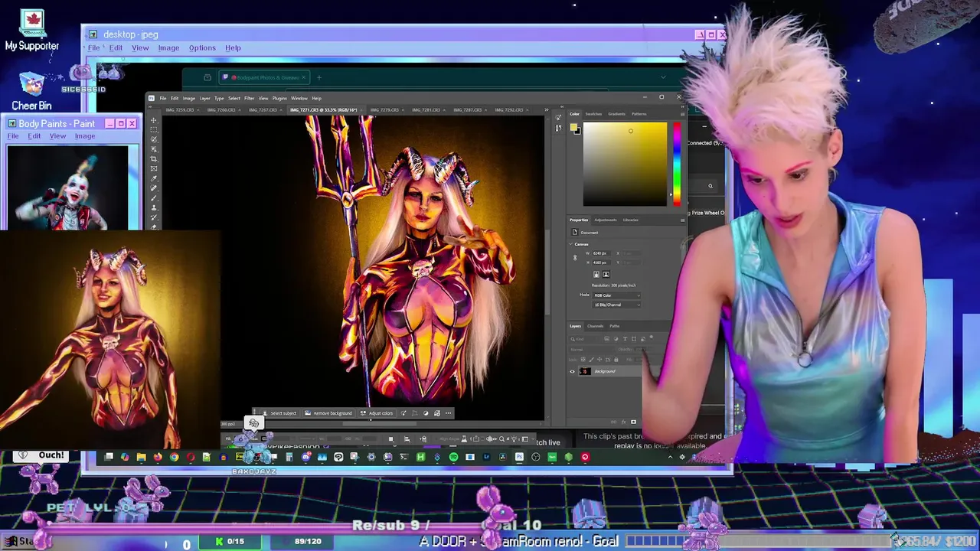Open Spotify from the taskbar
This screenshot has height=551, width=980.
coord(453,457)
